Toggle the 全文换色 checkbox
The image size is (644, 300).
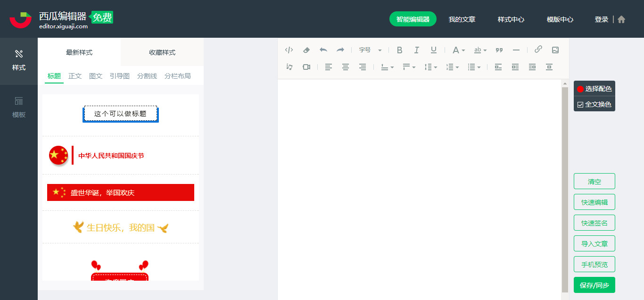[580, 104]
